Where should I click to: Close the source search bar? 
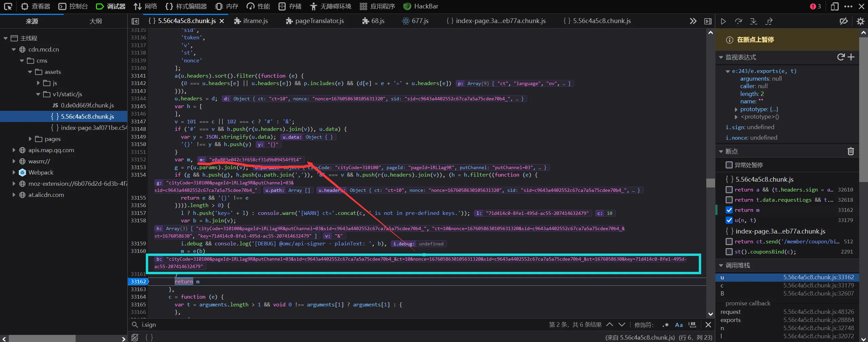[x=708, y=325]
